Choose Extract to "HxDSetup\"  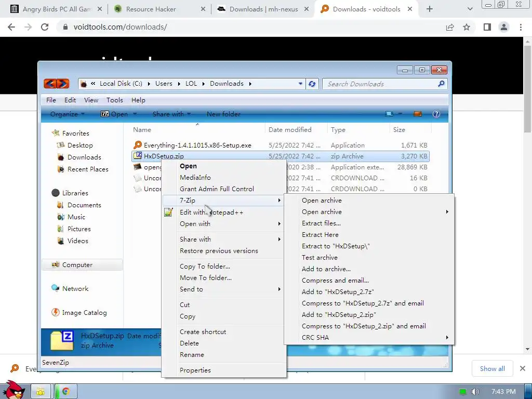tap(336, 246)
